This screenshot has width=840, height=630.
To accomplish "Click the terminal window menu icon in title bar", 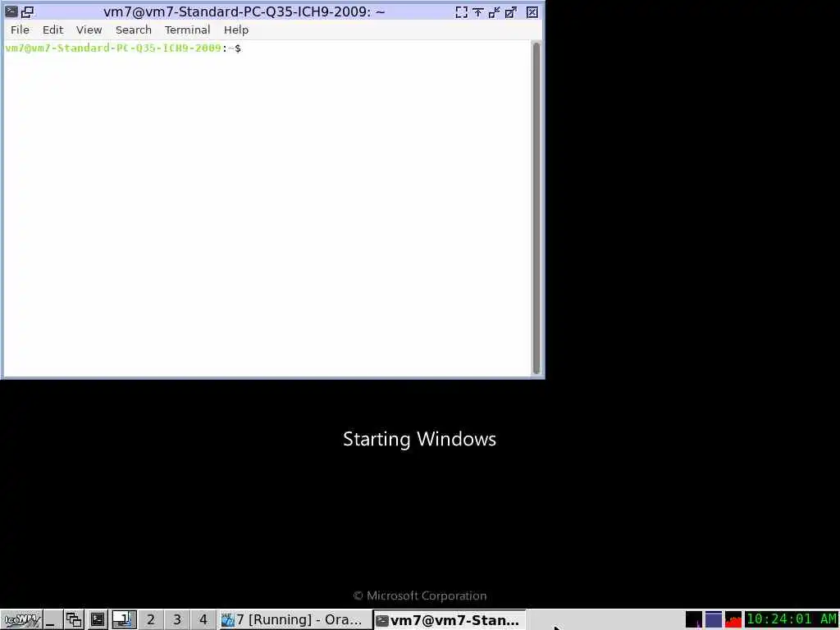I will point(11,11).
